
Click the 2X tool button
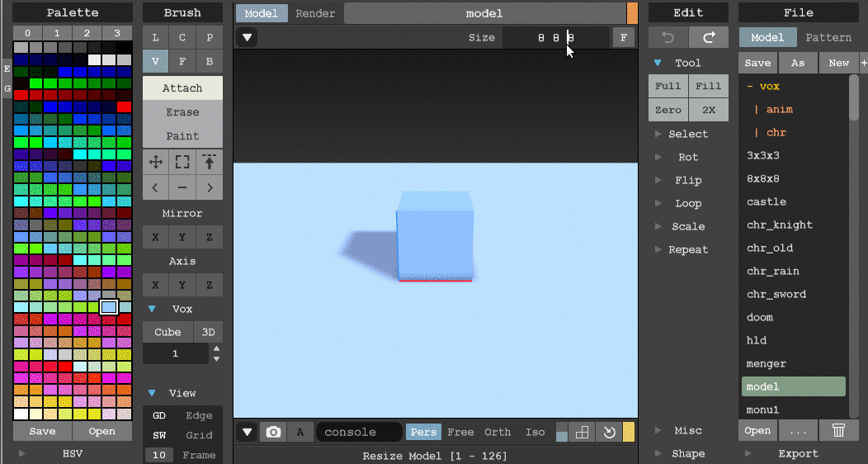coord(709,110)
